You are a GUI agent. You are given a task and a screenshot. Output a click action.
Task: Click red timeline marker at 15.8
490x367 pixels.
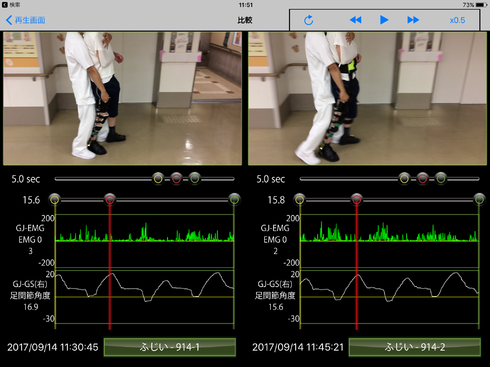(x=357, y=199)
